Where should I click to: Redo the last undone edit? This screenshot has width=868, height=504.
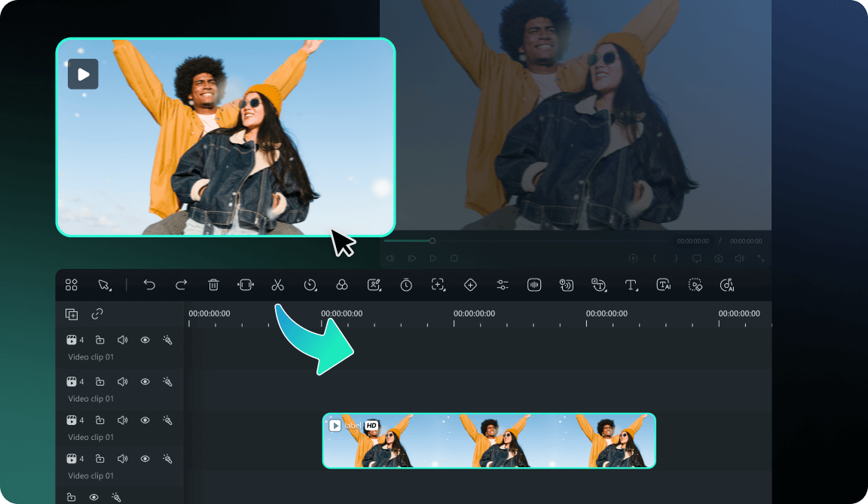tap(181, 285)
